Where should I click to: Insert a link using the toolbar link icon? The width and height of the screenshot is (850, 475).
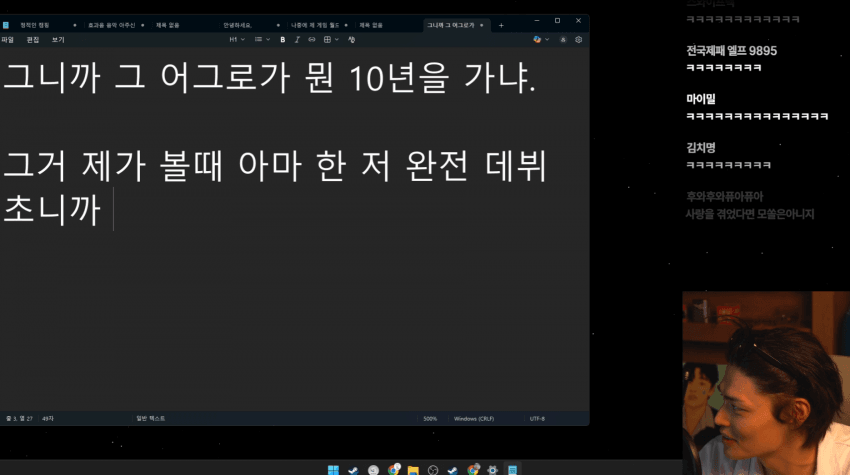pyautogui.click(x=311, y=39)
